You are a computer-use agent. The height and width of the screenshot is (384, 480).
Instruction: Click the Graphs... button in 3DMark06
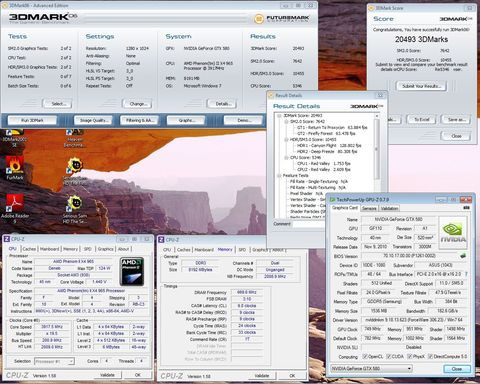[x=186, y=120]
